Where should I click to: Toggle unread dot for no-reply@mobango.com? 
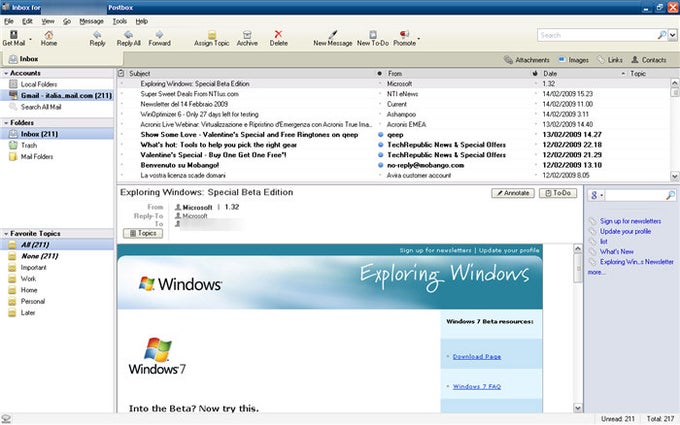(380, 165)
